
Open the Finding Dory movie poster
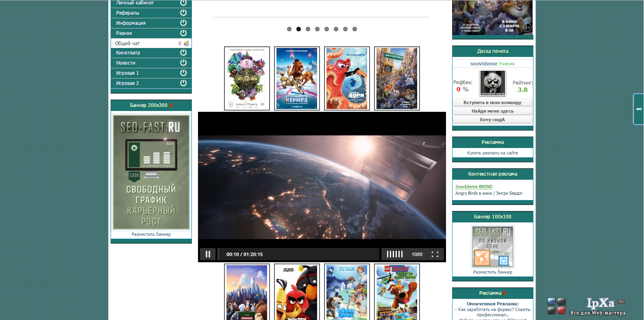coord(347,78)
